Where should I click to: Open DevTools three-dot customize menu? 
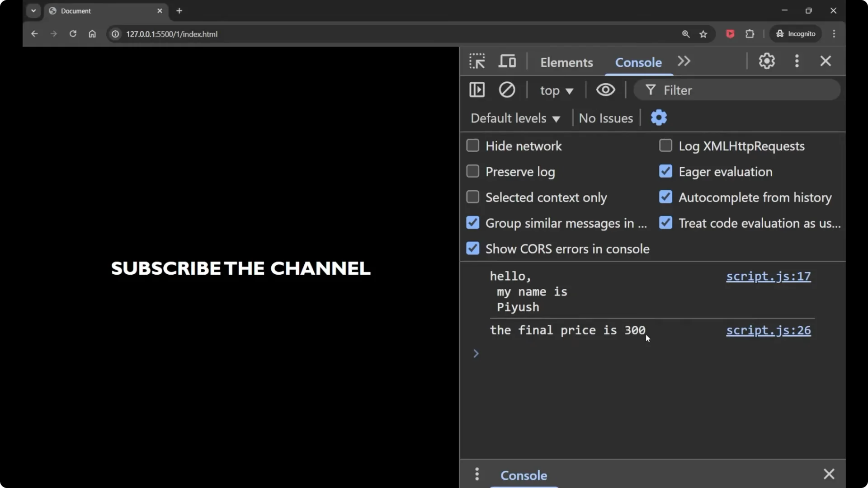(797, 61)
